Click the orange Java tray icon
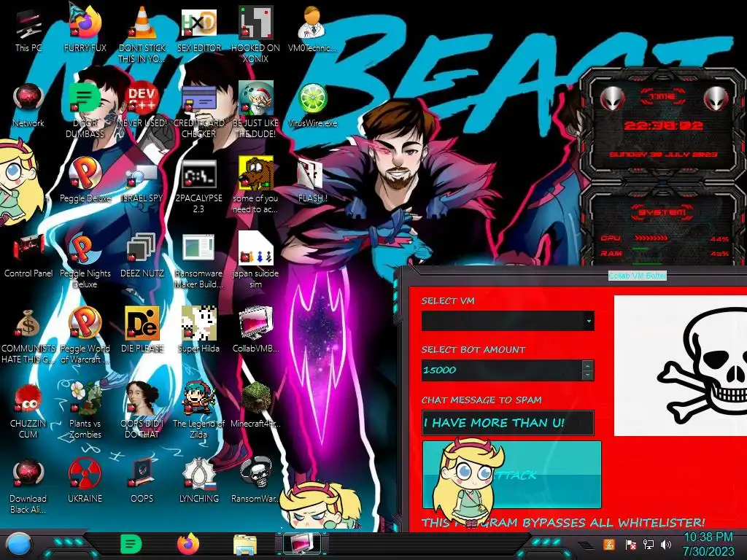The image size is (747, 560). click(609, 544)
